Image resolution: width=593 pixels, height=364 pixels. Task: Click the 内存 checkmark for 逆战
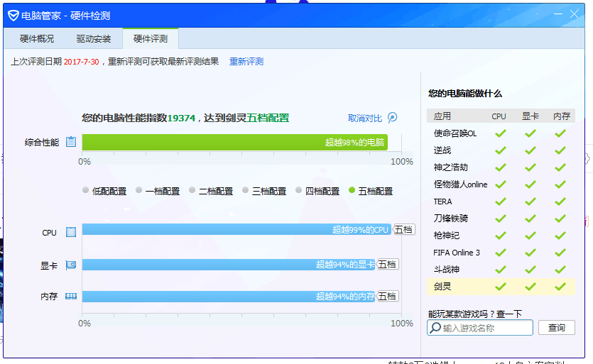tap(560, 150)
